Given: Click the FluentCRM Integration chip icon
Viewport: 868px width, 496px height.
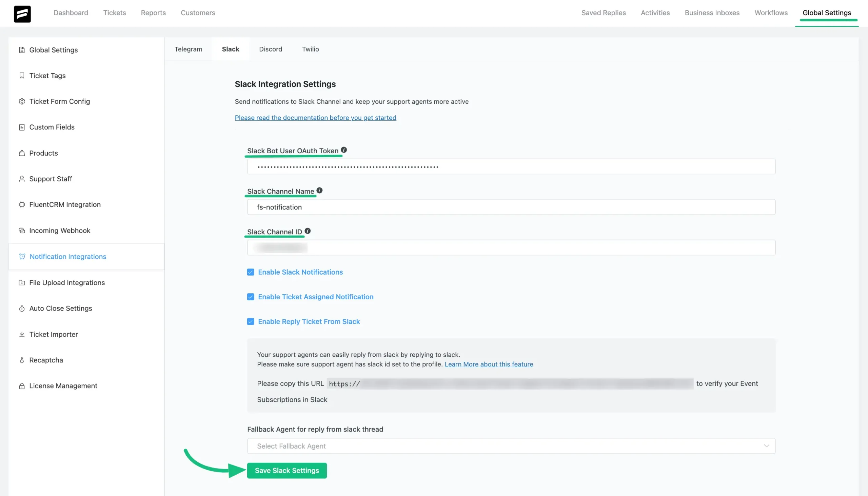Looking at the screenshot, I should coord(22,205).
